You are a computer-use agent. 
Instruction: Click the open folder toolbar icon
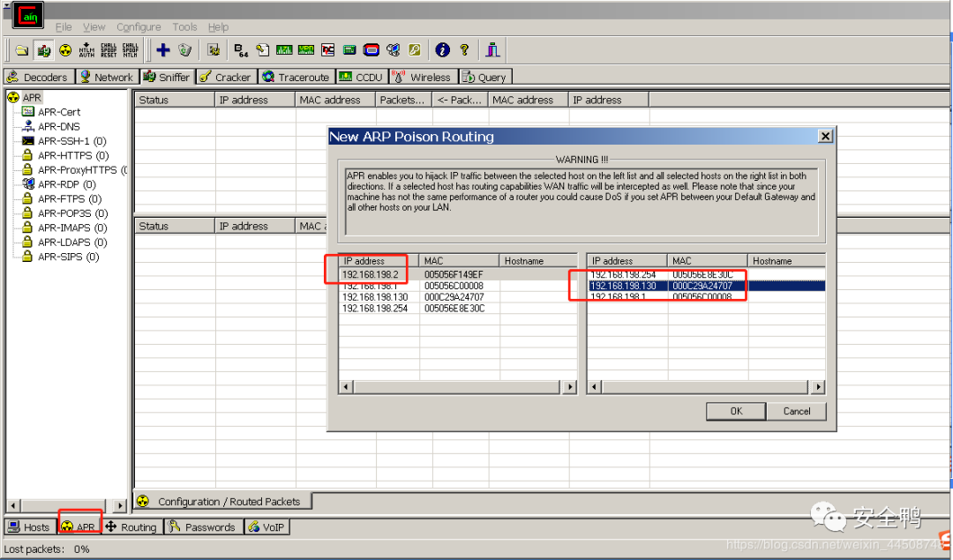pyautogui.click(x=21, y=50)
